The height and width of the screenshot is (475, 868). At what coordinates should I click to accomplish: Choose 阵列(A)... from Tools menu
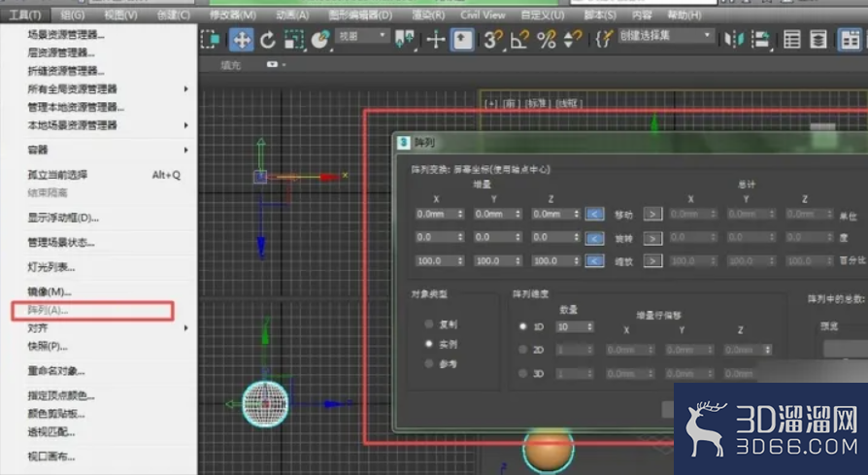tap(49, 310)
